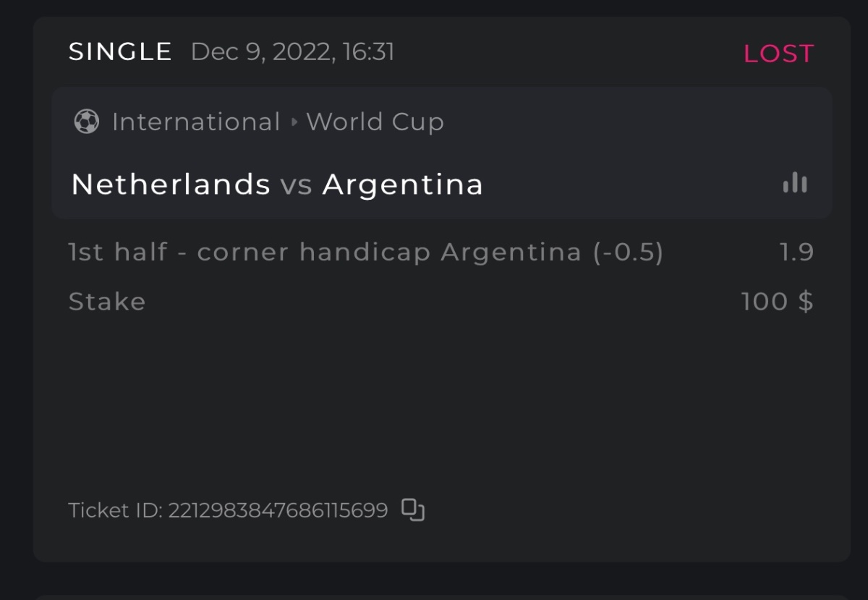Open the International category link
Viewport: 868px width, 600px height.
tap(196, 122)
